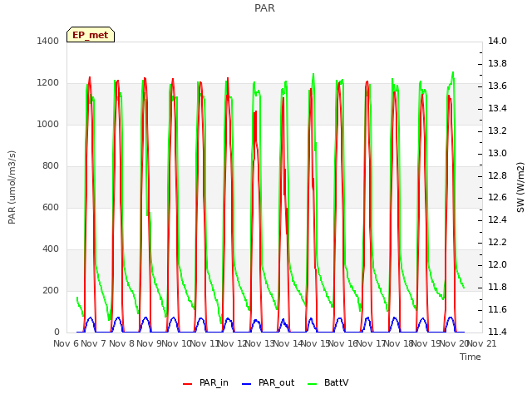Click the 13.6 right axis tick label

point(497,86)
